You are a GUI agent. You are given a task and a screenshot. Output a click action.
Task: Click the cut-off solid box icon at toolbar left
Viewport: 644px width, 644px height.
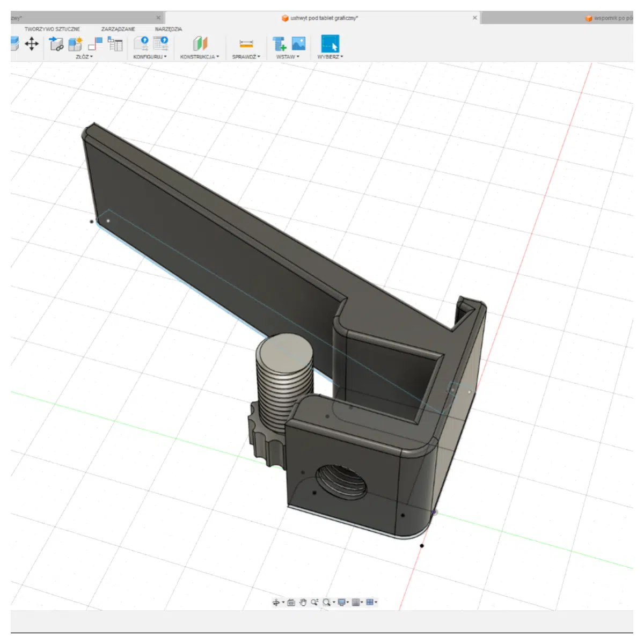tap(14, 43)
